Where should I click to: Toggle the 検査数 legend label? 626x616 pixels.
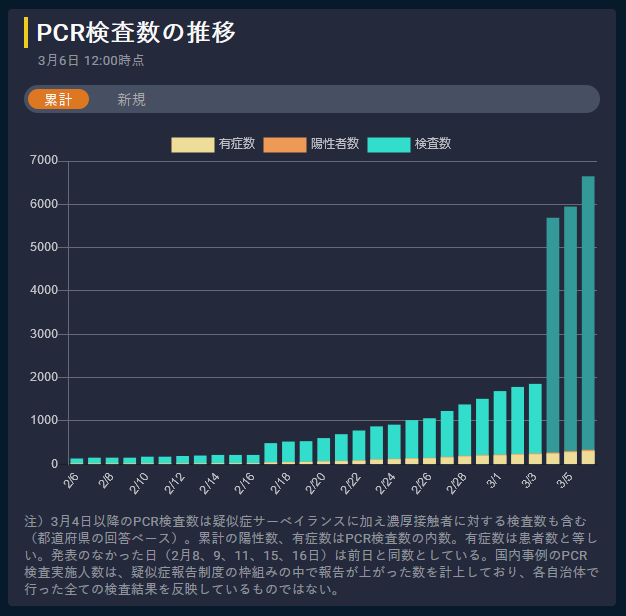(x=433, y=144)
